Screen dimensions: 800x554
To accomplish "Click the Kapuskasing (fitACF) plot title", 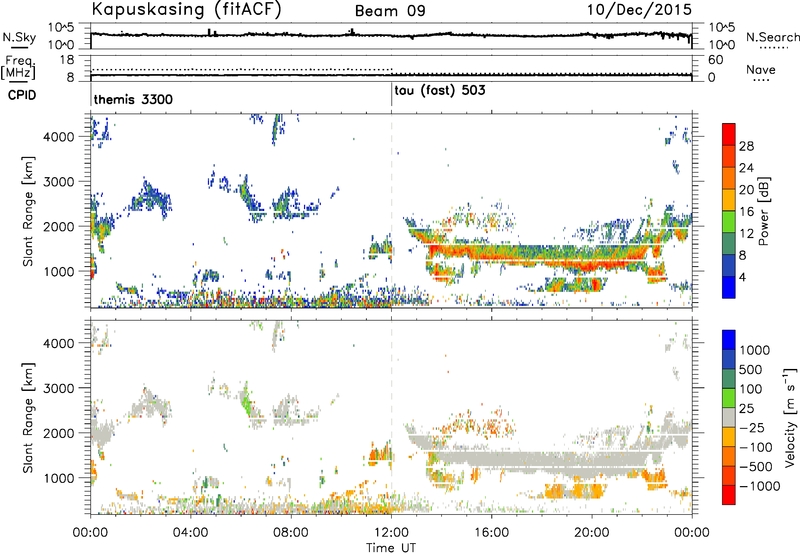I will [186, 9].
